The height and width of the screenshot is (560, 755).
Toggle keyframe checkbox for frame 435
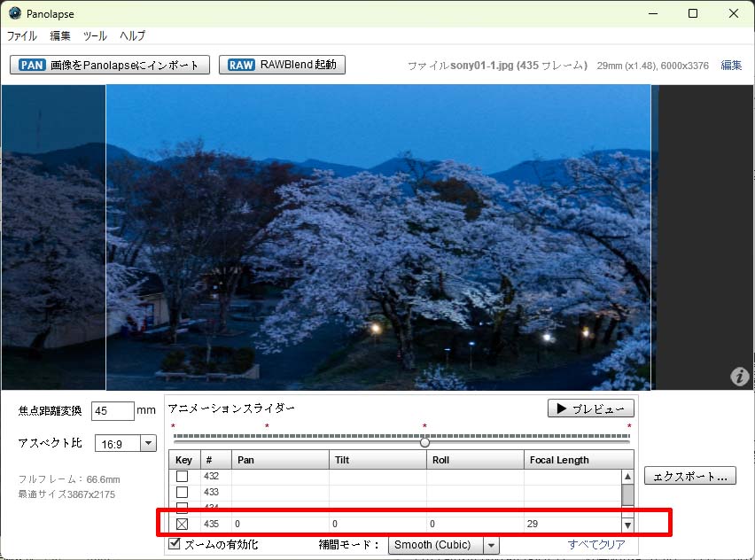pos(183,525)
